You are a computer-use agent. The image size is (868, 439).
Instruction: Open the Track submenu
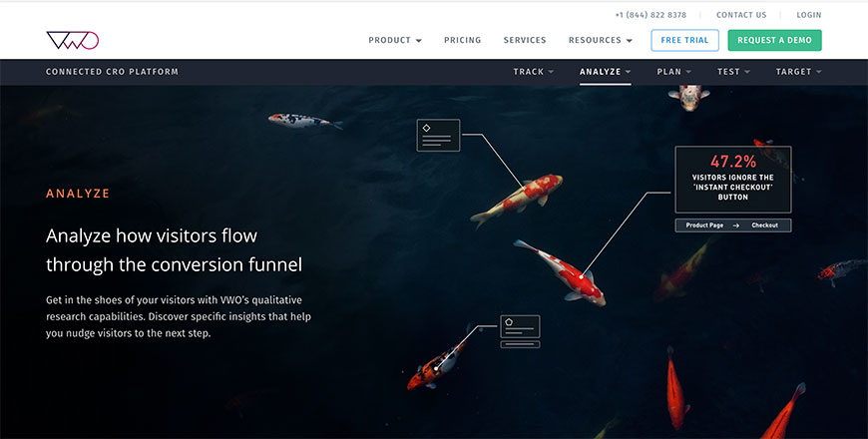point(533,72)
